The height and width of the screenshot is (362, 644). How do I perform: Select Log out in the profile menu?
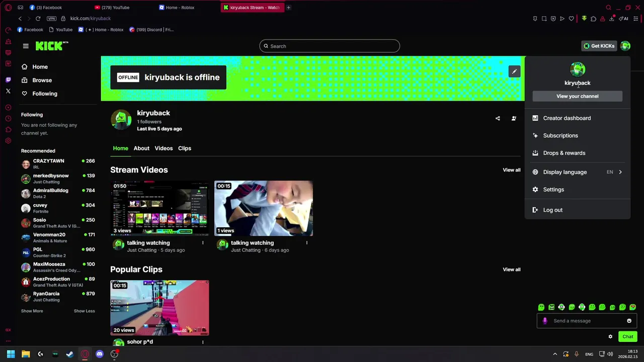[x=578, y=210]
